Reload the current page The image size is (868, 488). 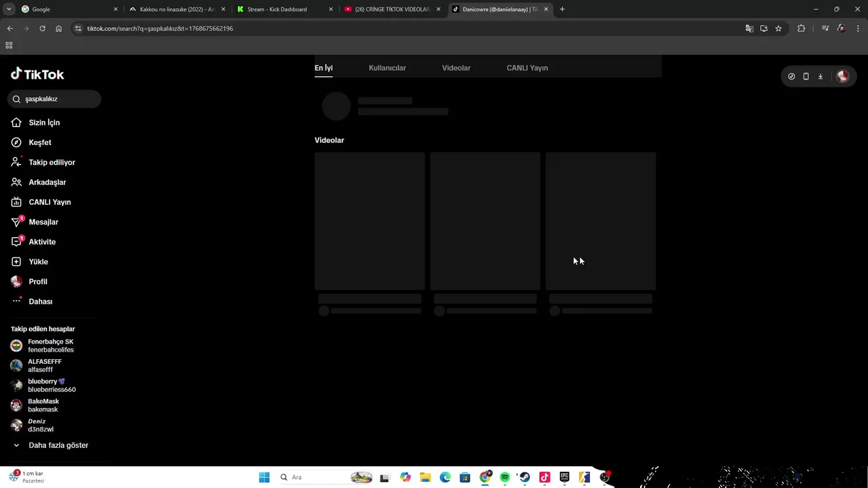[42, 28]
